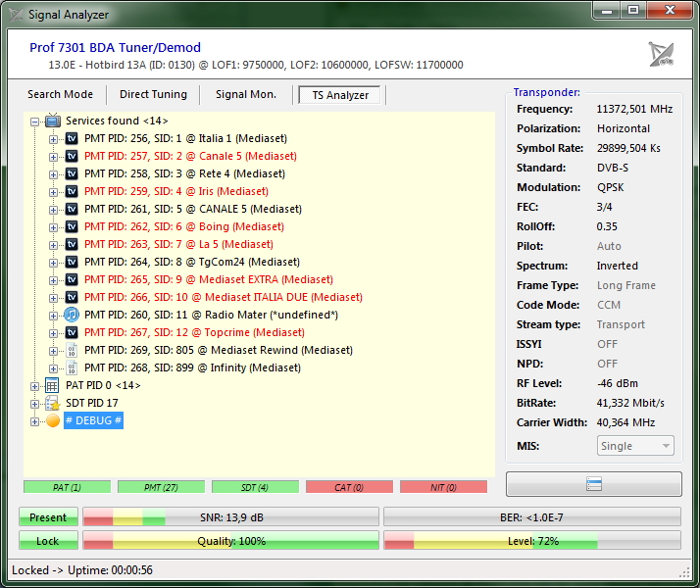Viewport: 700px width, 588px height.
Task: Switch to the Signal Mon. tab
Action: tap(246, 95)
